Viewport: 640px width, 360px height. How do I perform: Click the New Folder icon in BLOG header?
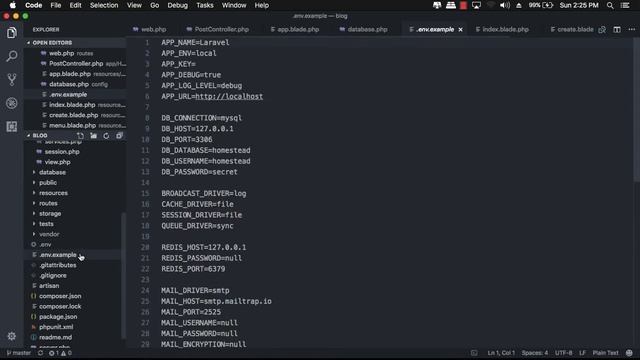(93, 136)
